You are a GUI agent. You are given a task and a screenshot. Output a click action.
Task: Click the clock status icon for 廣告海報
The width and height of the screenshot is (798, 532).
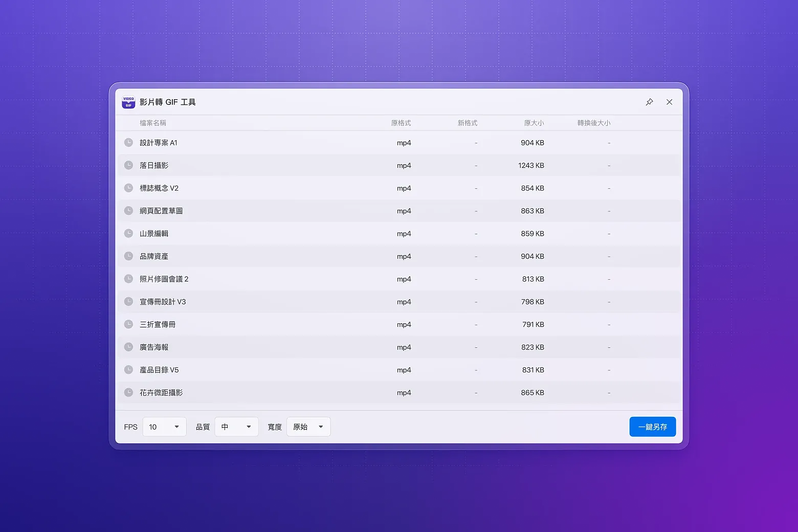[x=129, y=347]
